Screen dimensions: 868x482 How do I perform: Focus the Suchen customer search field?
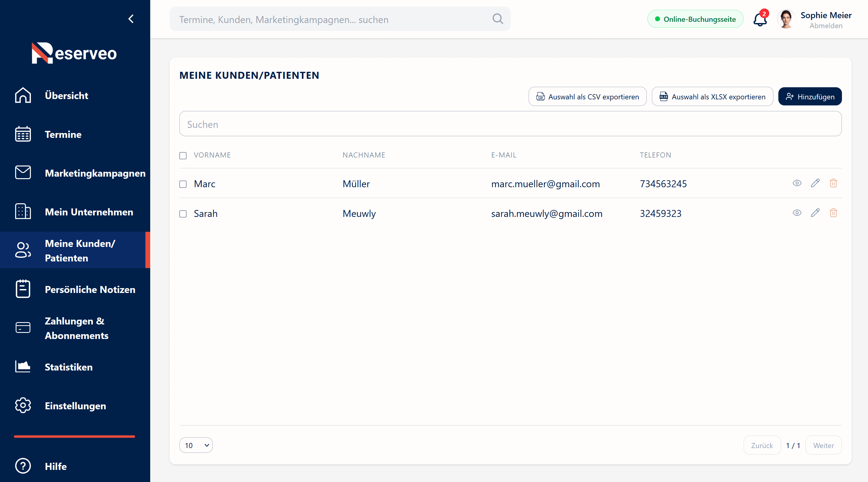[510, 124]
